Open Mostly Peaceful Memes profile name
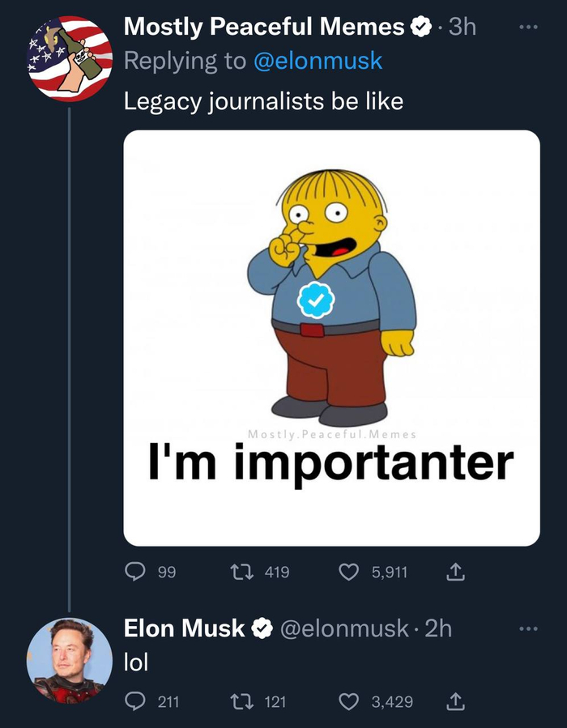 point(264,28)
